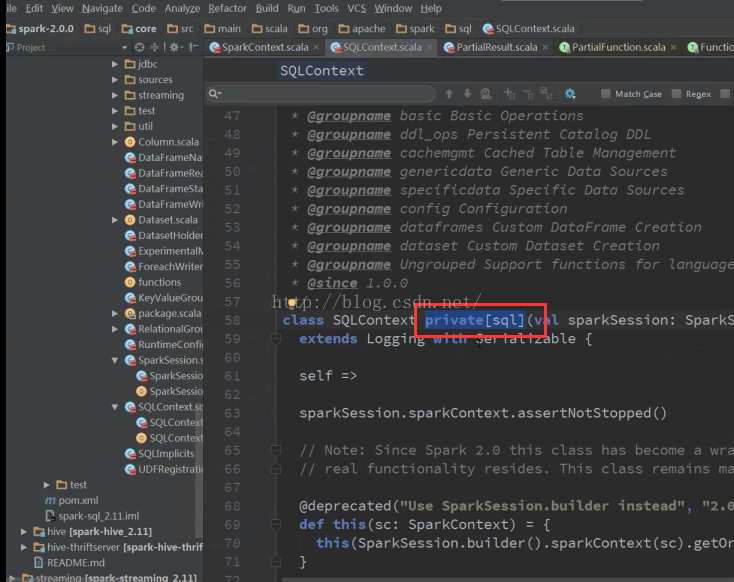Select spark-sql_2.11.iml file

(92, 516)
